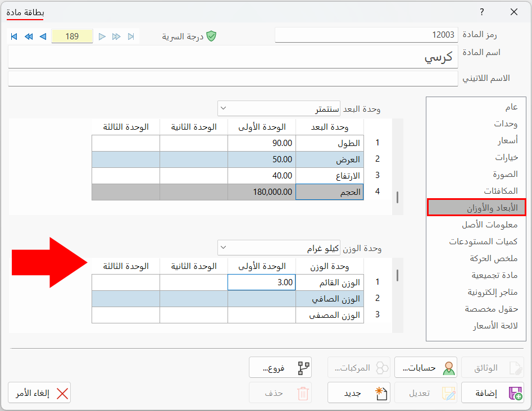Click the item code field containing 12003

(x=366, y=35)
